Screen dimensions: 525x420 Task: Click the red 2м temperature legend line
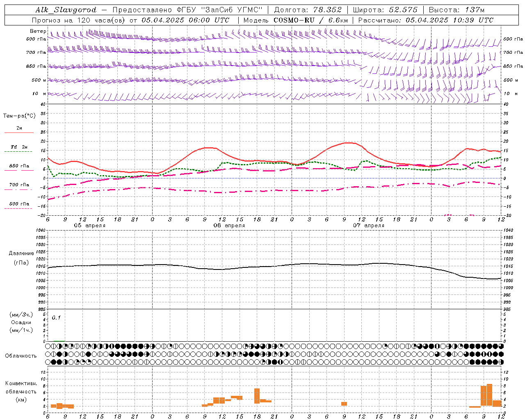[19, 132]
